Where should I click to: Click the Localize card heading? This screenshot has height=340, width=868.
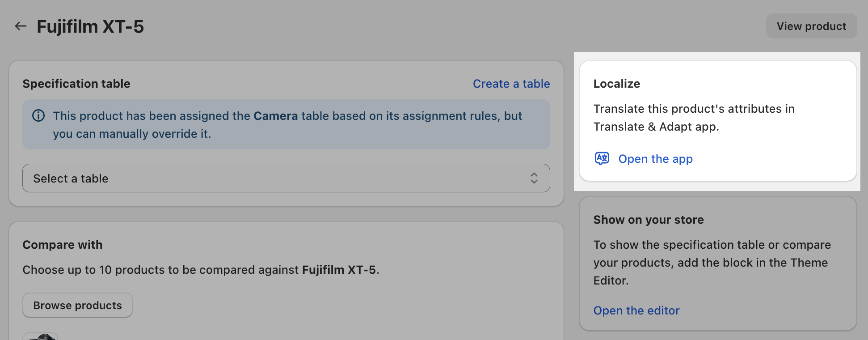pyautogui.click(x=616, y=84)
